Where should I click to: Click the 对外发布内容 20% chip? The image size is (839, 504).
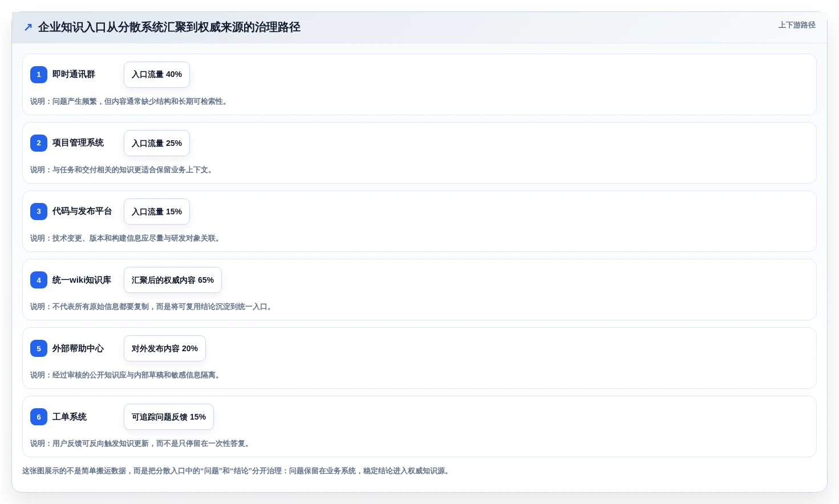165,348
